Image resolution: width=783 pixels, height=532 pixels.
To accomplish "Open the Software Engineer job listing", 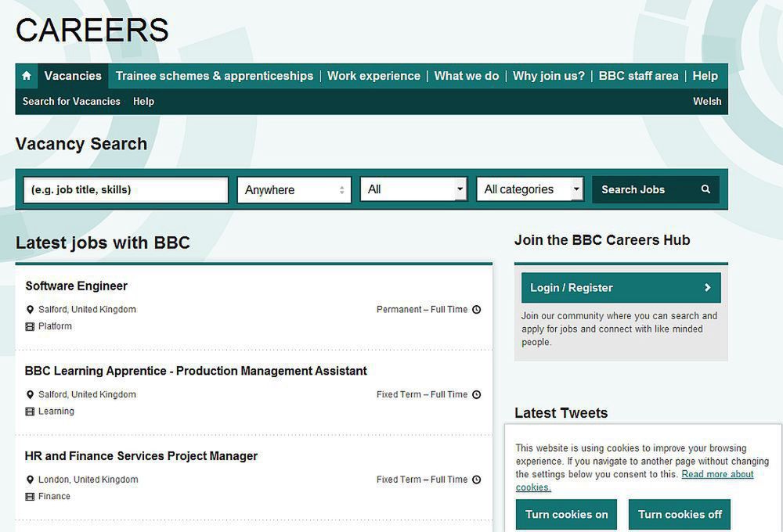I will click(x=77, y=286).
